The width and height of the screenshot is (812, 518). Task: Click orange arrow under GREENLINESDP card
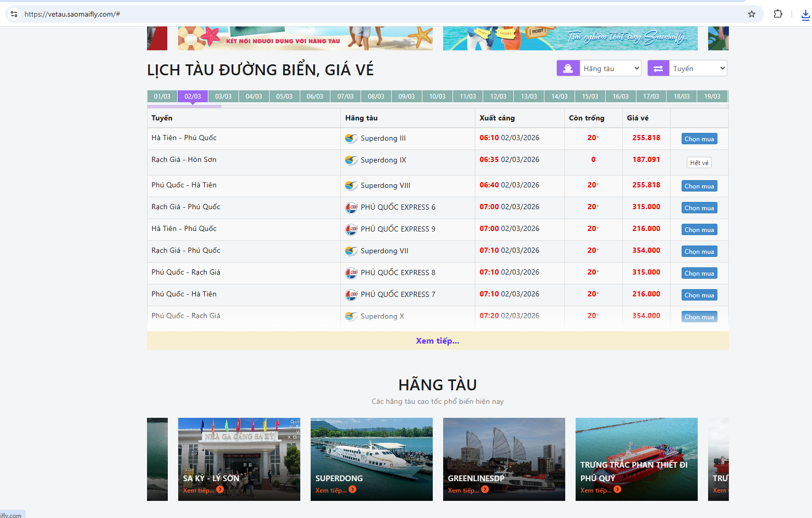[485, 489]
